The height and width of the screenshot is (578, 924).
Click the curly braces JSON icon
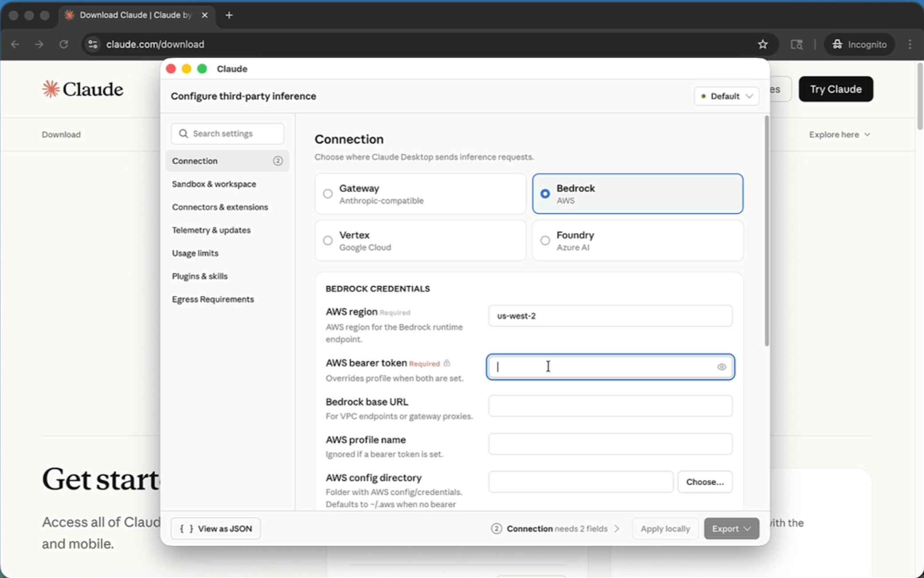(x=186, y=528)
